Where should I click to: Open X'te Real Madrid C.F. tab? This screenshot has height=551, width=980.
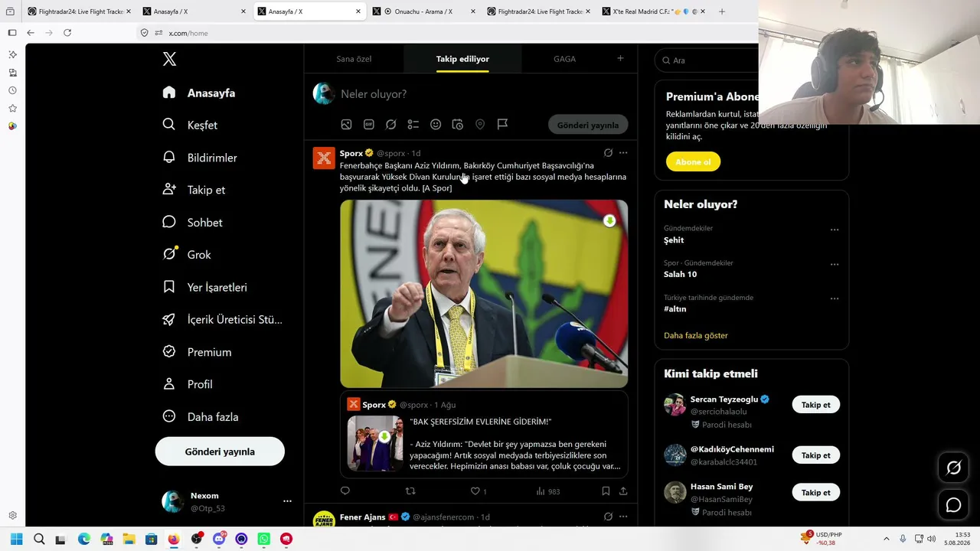[x=653, y=11]
